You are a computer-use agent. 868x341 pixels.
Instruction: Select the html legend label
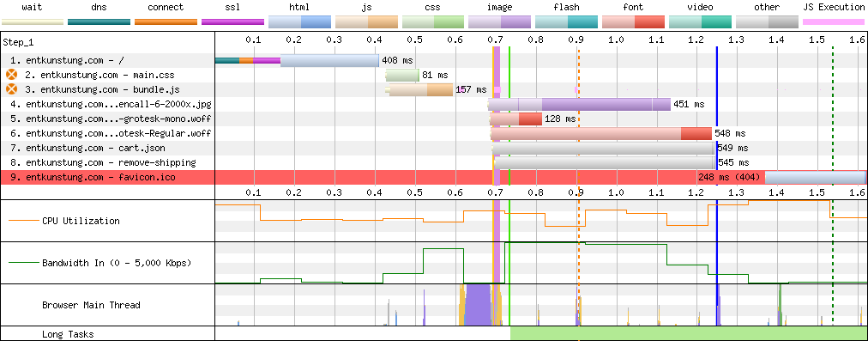tap(299, 8)
